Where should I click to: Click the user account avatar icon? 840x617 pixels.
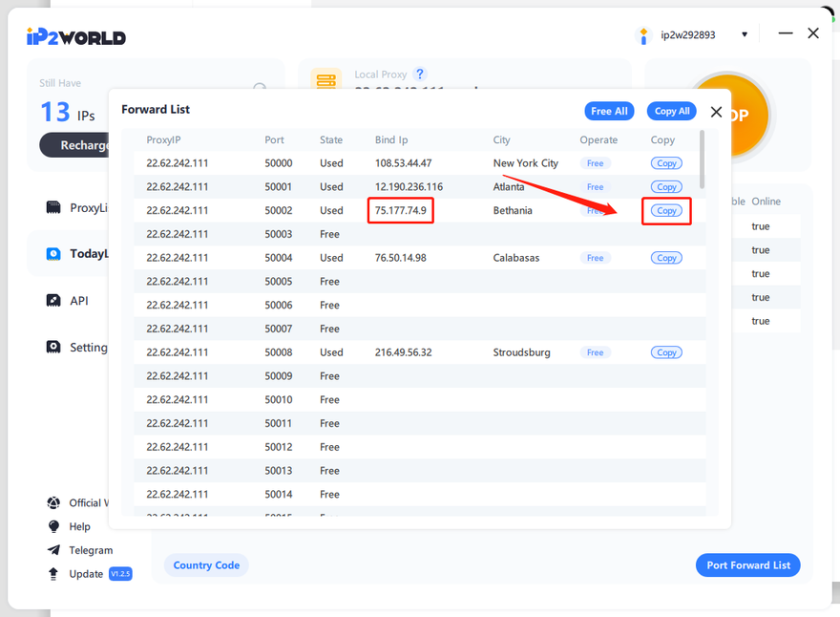tap(643, 35)
